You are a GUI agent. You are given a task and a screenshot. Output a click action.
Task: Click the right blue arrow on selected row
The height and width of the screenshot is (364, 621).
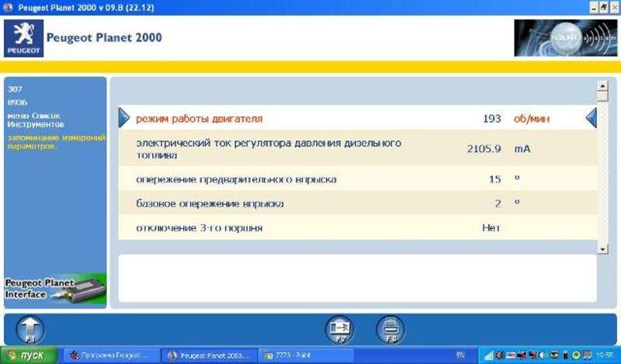pos(591,118)
